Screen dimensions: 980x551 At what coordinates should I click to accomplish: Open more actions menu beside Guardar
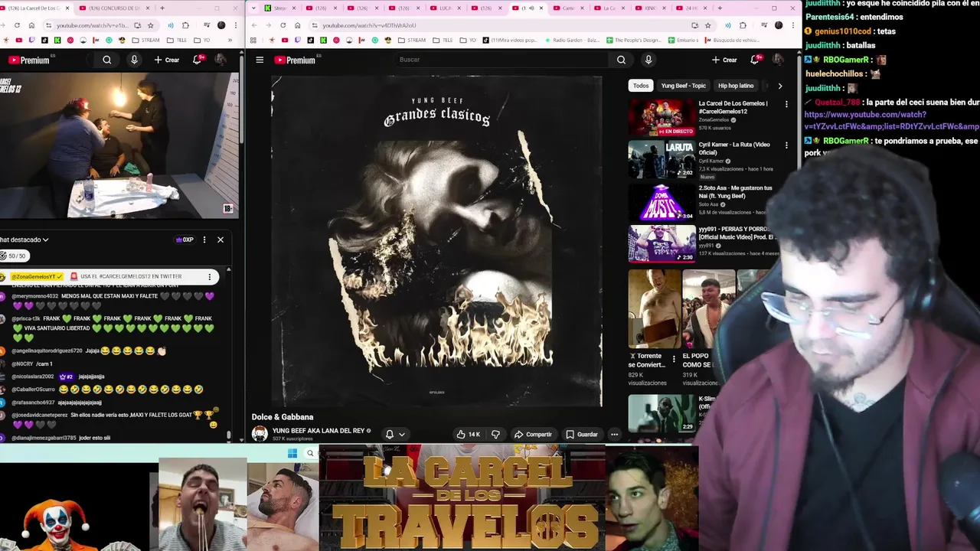point(614,434)
